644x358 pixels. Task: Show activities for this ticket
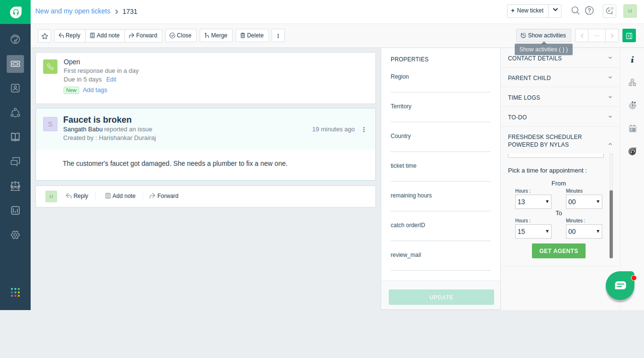(x=543, y=35)
